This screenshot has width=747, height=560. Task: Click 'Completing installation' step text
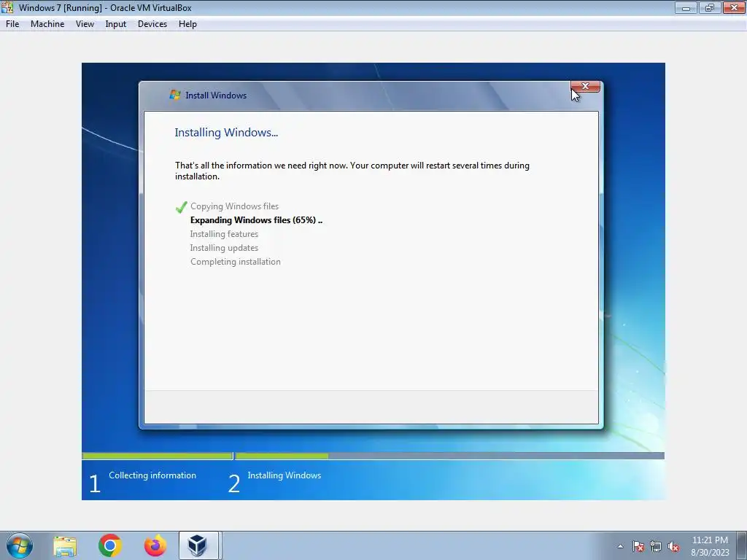tap(236, 262)
